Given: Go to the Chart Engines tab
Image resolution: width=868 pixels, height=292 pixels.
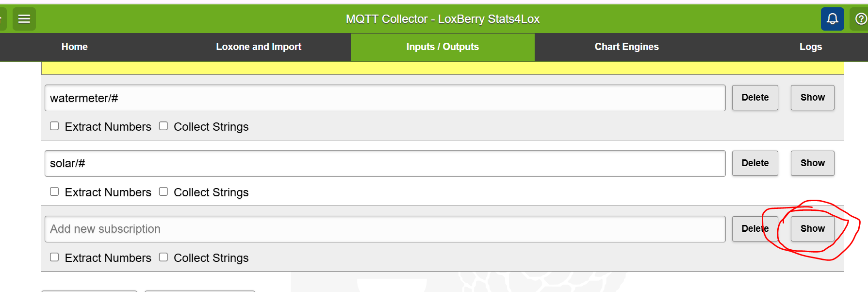Looking at the screenshot, I should click(626, 47).
